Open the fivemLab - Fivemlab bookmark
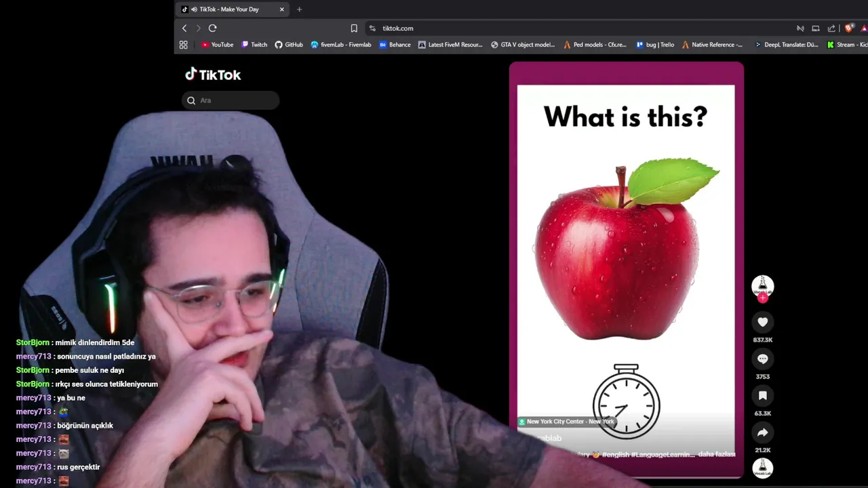The width and height of the screenshot is (868, 488). [x=341, y=45]
